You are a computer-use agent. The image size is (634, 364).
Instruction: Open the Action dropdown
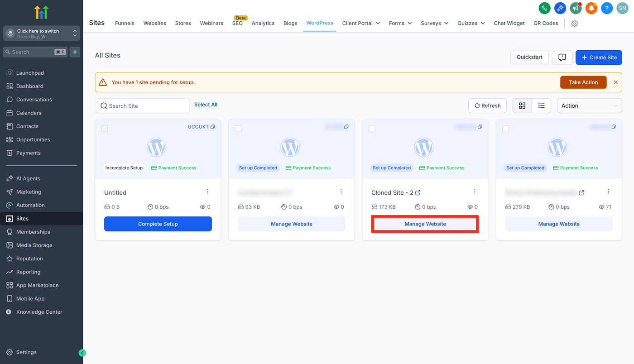(589, 105)
